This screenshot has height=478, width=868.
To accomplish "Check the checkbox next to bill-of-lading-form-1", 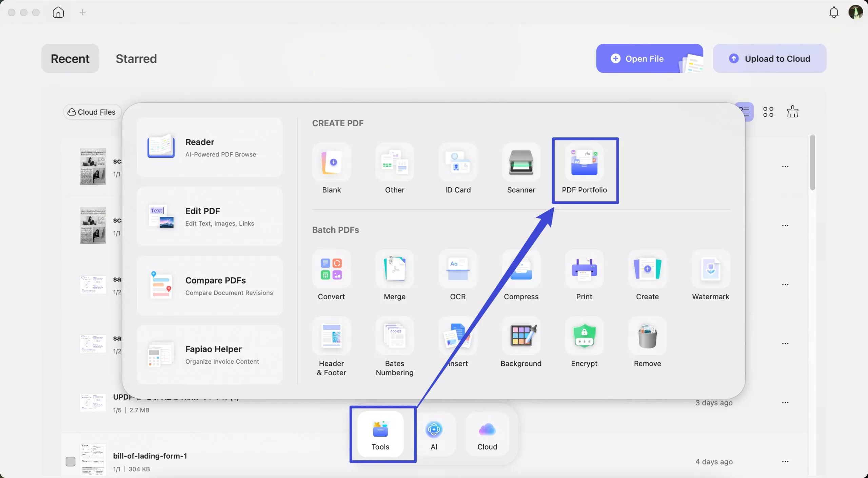I will point(71,461).
